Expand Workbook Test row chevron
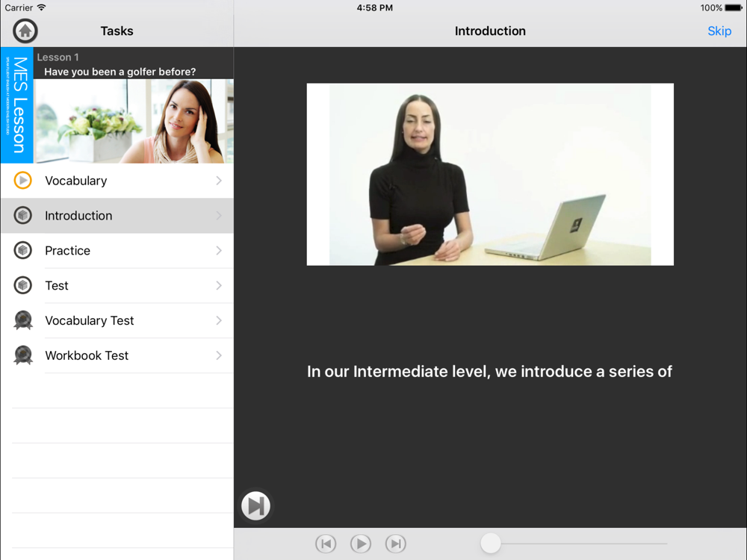This screenshot has width=747, height=560. [219, 355]
